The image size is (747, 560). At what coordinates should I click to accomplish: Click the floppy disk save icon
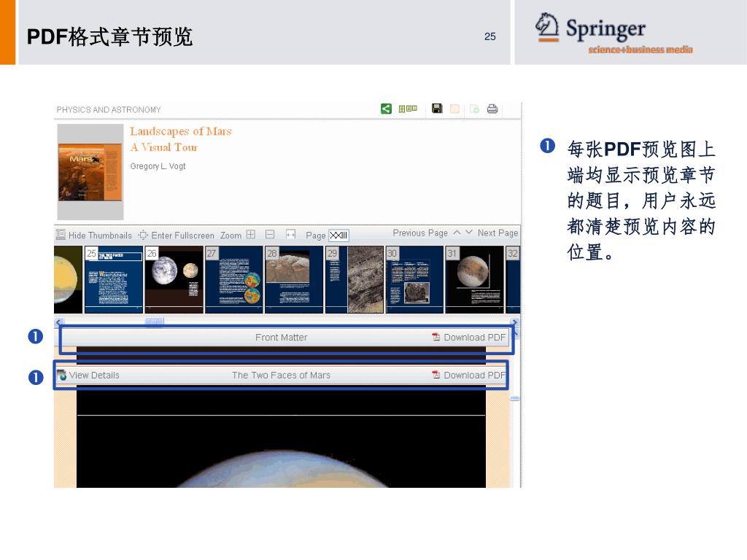tap(437, 108)
